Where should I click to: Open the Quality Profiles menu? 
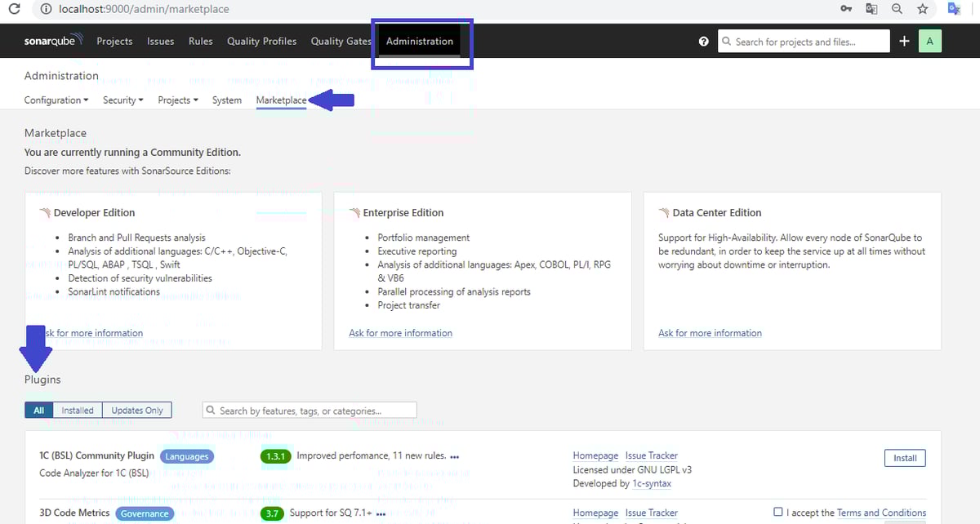coord(261,42)
